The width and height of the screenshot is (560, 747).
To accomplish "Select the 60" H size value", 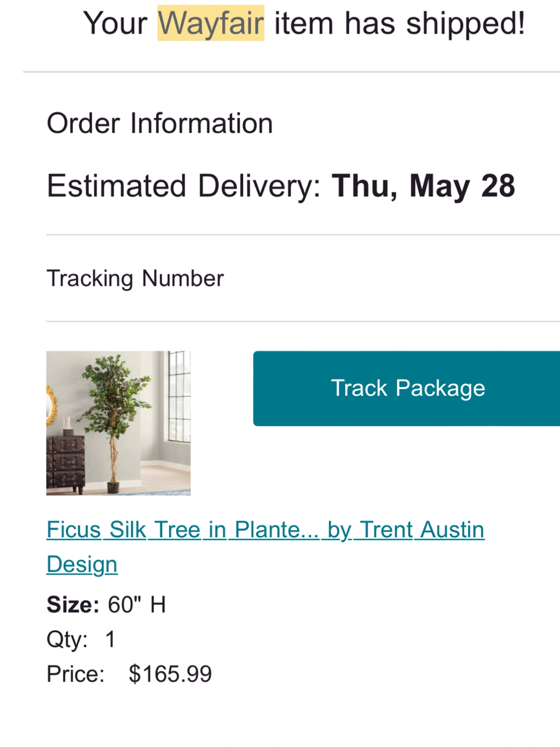I will [x=137, y=605].
